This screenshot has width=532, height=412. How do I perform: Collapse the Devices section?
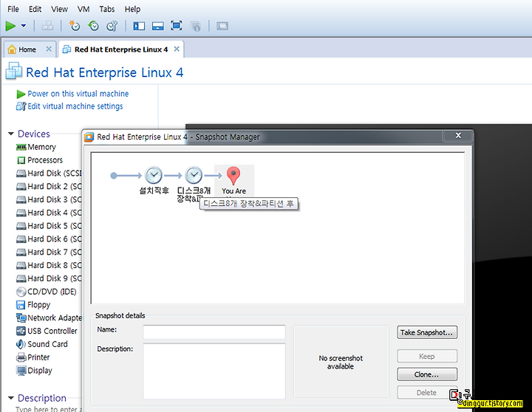pyautogui.click(x=11, y=134)
